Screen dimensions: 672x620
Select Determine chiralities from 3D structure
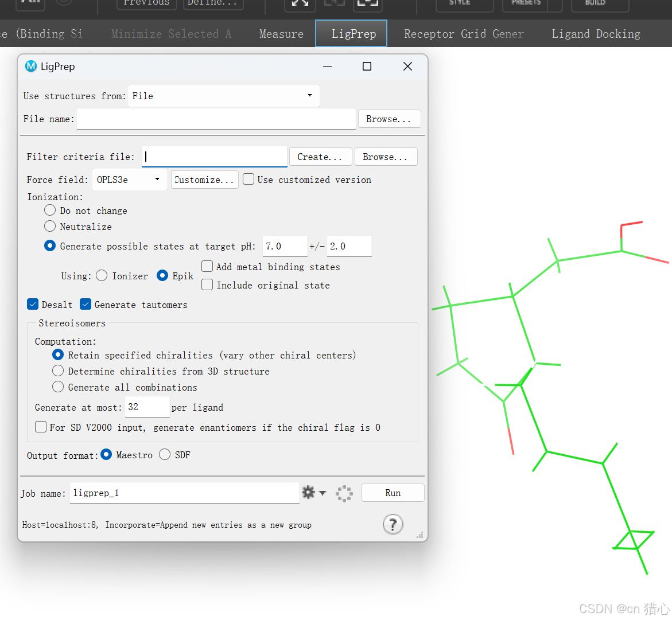point(58,371)
